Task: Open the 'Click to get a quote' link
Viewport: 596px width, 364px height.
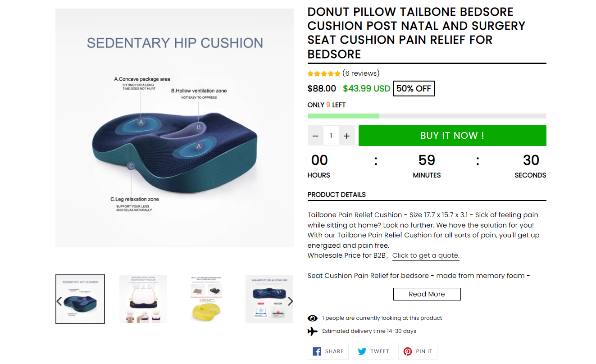Action: tap(426, 255)
